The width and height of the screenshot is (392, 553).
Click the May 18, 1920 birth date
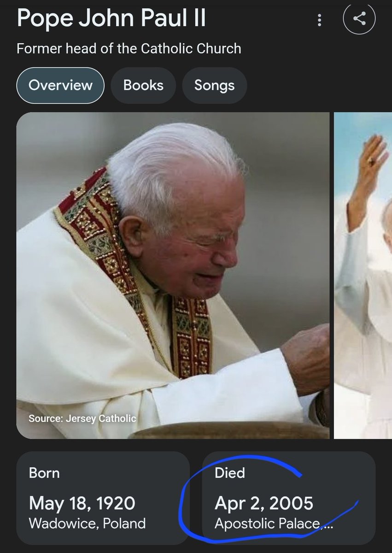pyautogui.click(x=82, y=503)
